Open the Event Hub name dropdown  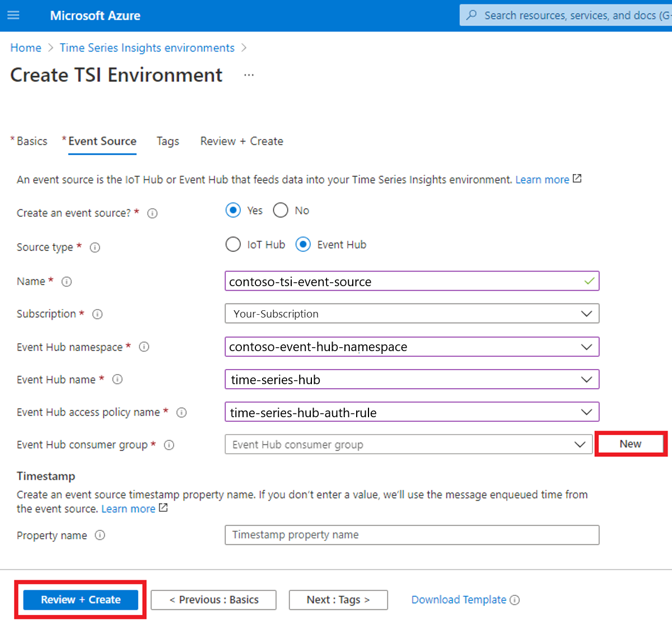tap(412, 379)
